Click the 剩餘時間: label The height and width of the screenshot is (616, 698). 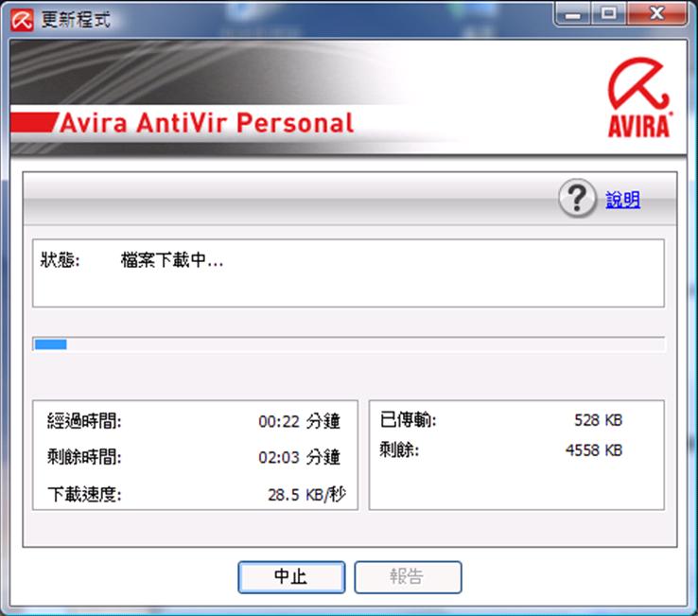coord(84,457)
